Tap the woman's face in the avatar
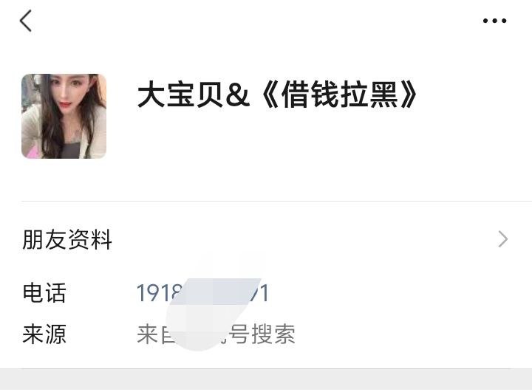This screenshot has width=532, height=392. pos(67,92)
